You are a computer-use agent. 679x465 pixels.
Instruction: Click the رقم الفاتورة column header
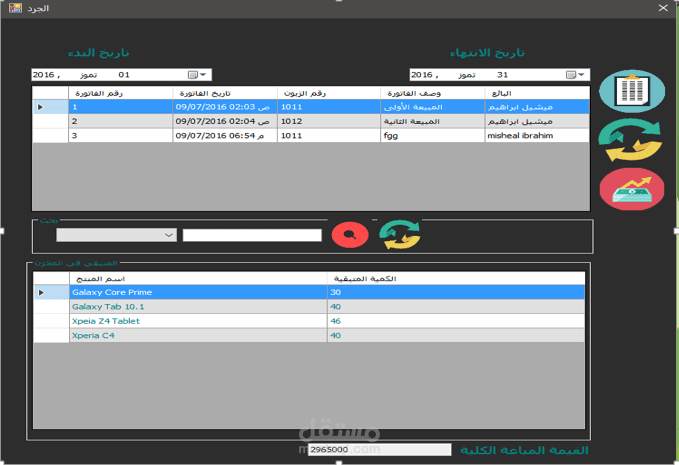(120, 93)
